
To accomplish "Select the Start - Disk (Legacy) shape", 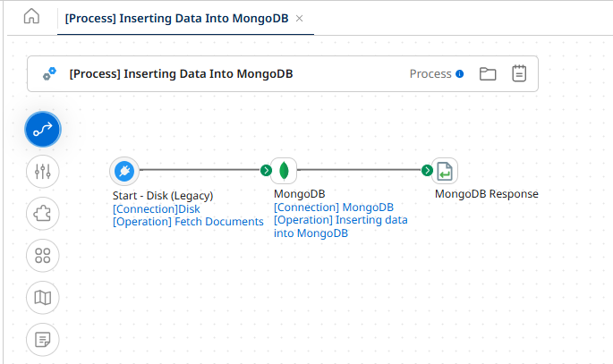I will click(x=124, y=170).
